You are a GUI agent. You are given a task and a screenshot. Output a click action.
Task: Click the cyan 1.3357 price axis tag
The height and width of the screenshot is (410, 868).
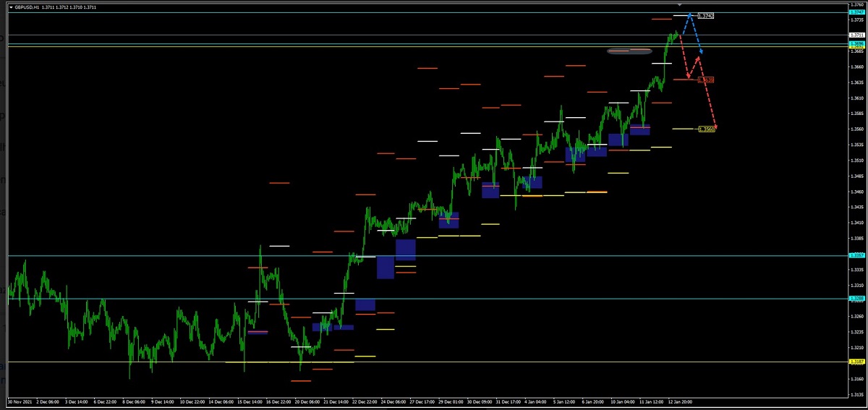click(x=856, y=255)
